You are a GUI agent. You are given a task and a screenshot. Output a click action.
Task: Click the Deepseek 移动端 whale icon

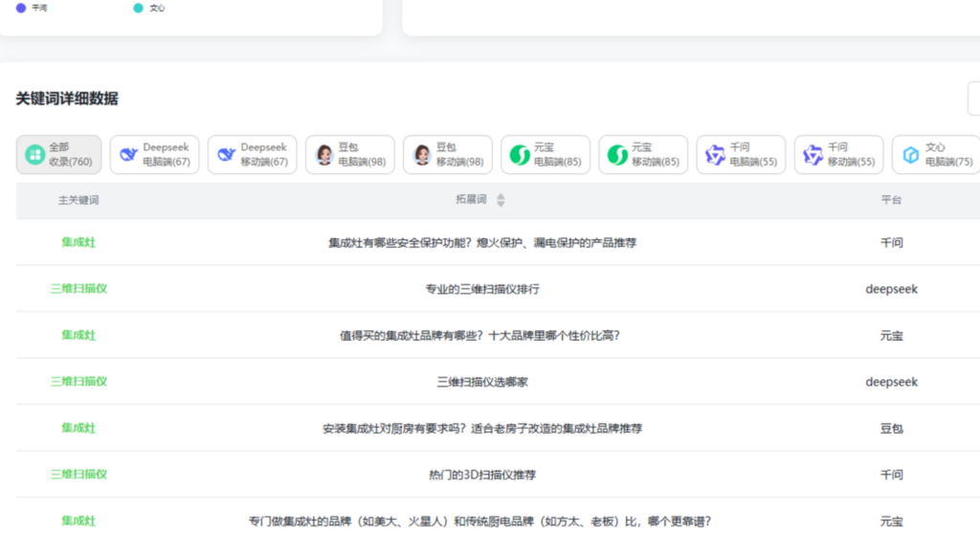coord(226,155)
